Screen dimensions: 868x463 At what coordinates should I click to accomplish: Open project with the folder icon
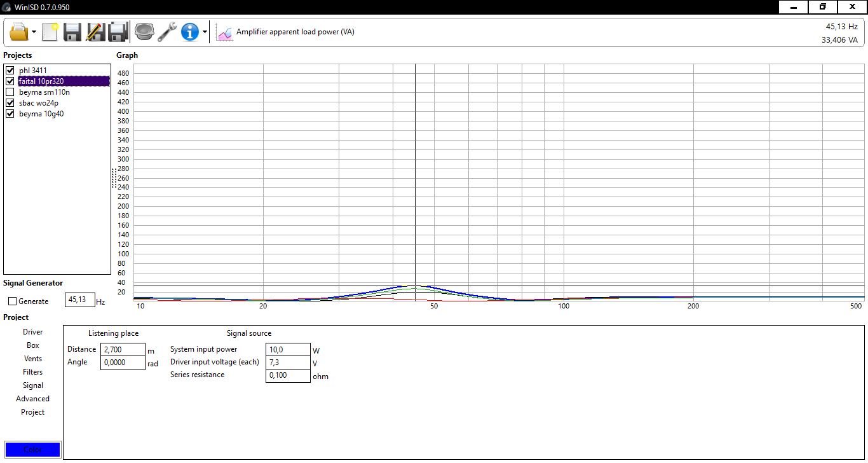pos(19,31)
